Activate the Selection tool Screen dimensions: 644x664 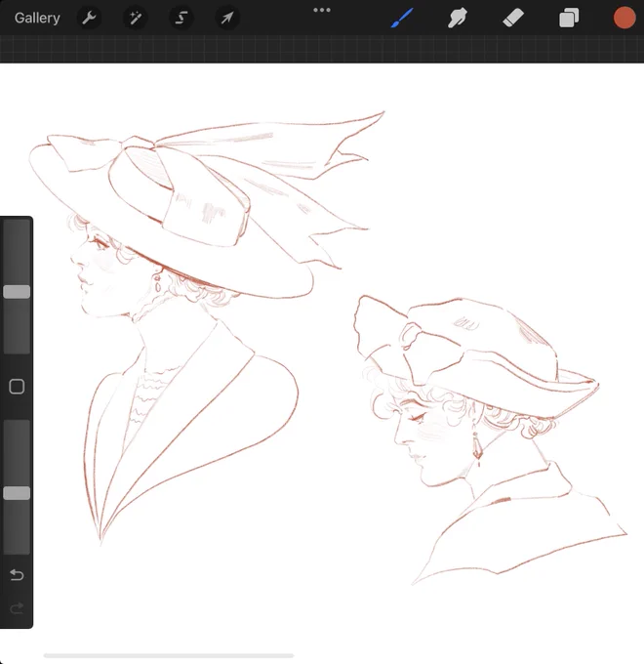click(181, 18)
